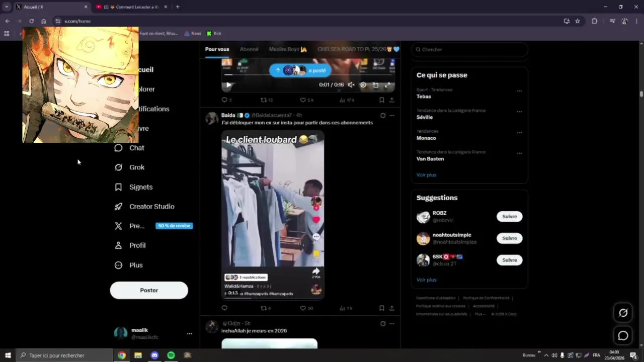Expand top video to fullscreen
644x362 pixels.
[387, 85]
